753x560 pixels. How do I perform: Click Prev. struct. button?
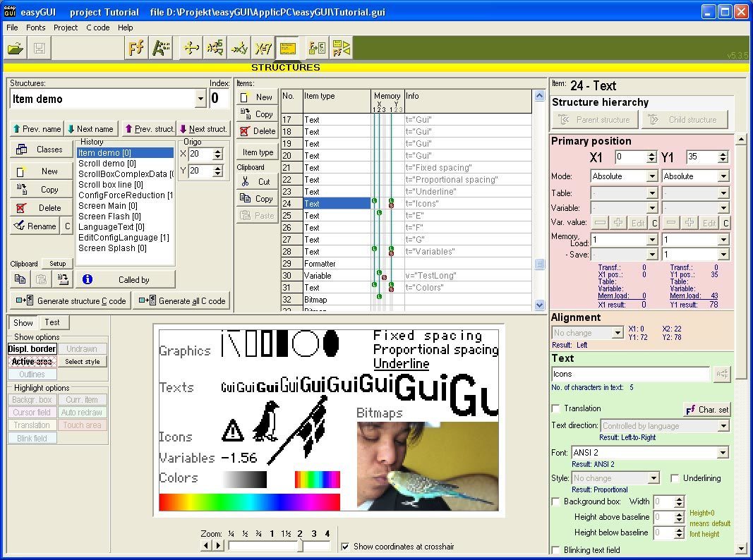[150, 128]
